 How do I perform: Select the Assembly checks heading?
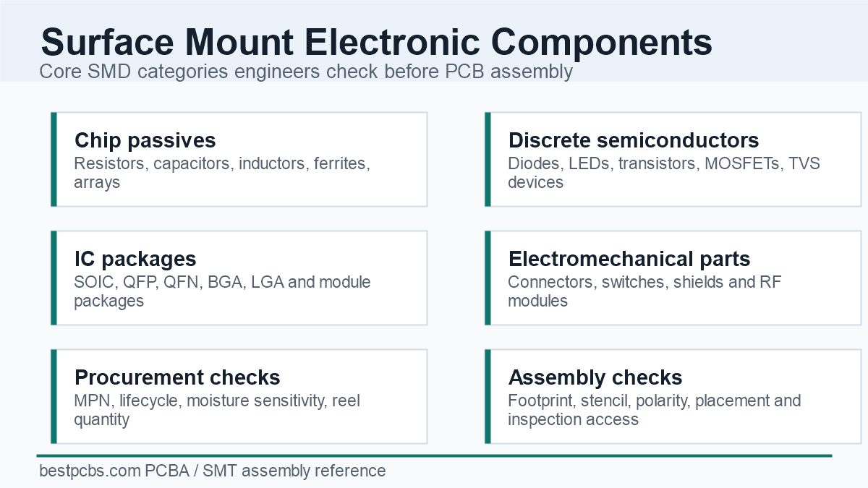(x=595, y=377)
